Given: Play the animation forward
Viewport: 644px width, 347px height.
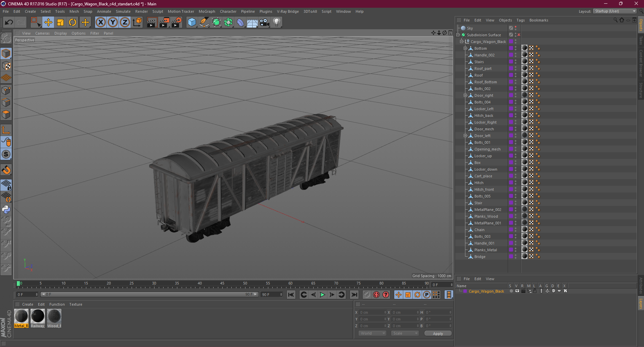Looking at the screenshot, I should click(322, 295).
